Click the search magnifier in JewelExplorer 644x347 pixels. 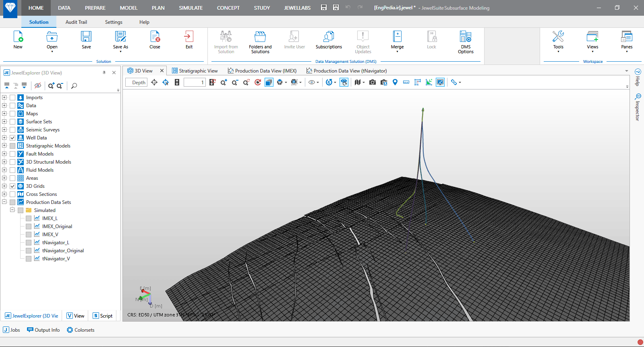tap(74, 85)
